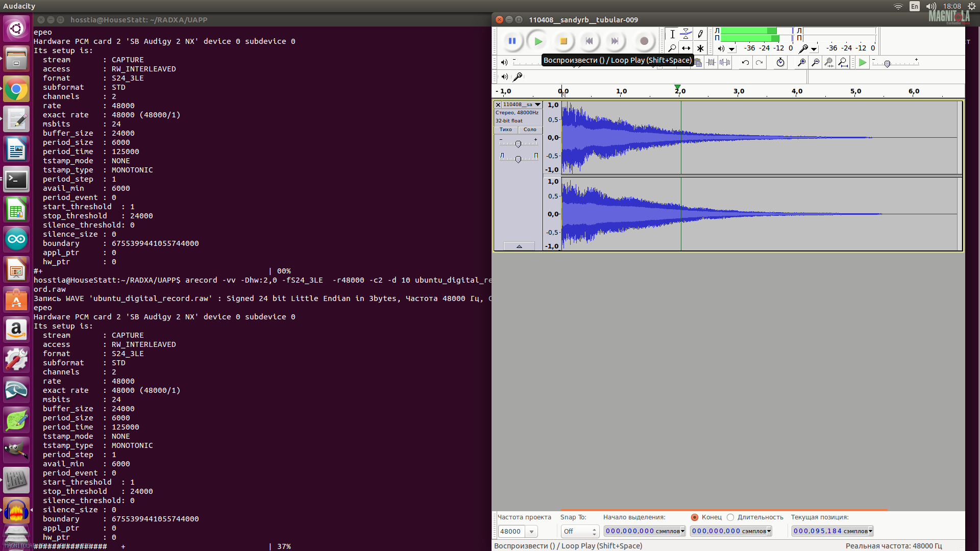Image resolution: width=980 pixels, height=551 pixels.
Task: Fit selection to window width
Action: tap(829, 62)
